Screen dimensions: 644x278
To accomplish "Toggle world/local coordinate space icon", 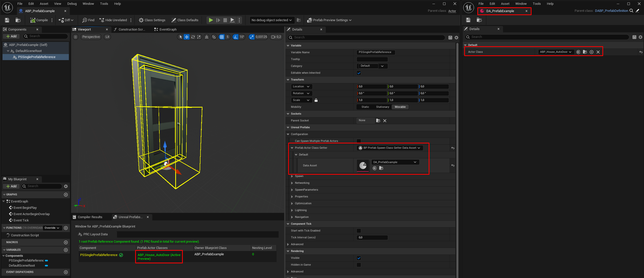I will click(x=207, y=37).
